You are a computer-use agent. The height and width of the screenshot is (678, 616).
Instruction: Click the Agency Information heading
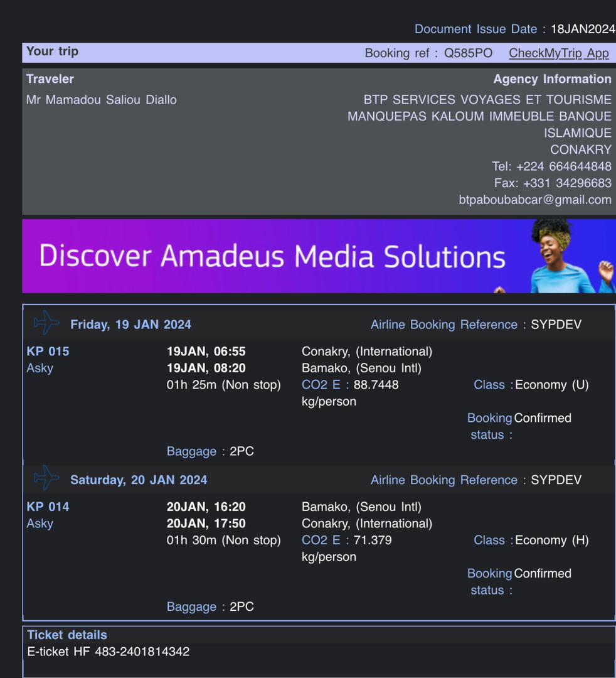pos(553,78)
